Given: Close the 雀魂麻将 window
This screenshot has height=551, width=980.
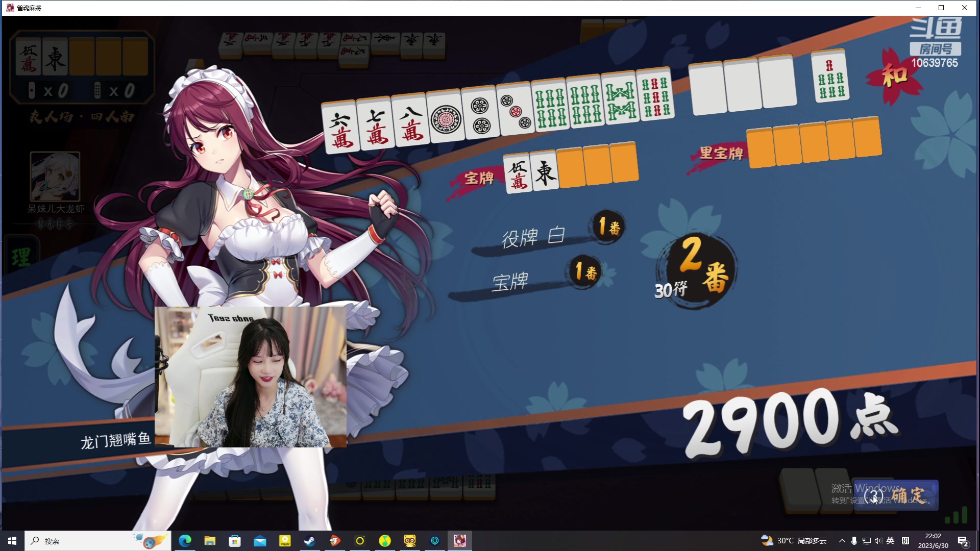Looking at the screenshot, I should [965, 8].
